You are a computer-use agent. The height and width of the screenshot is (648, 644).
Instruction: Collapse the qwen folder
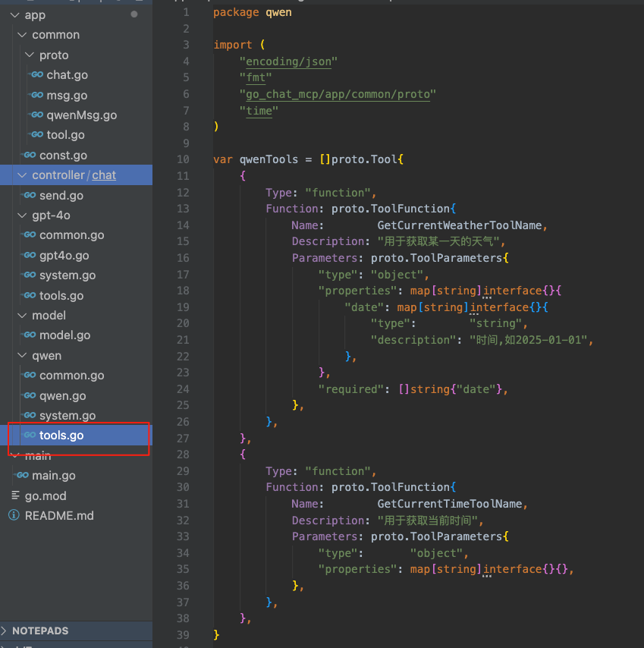tap(22, 355)
